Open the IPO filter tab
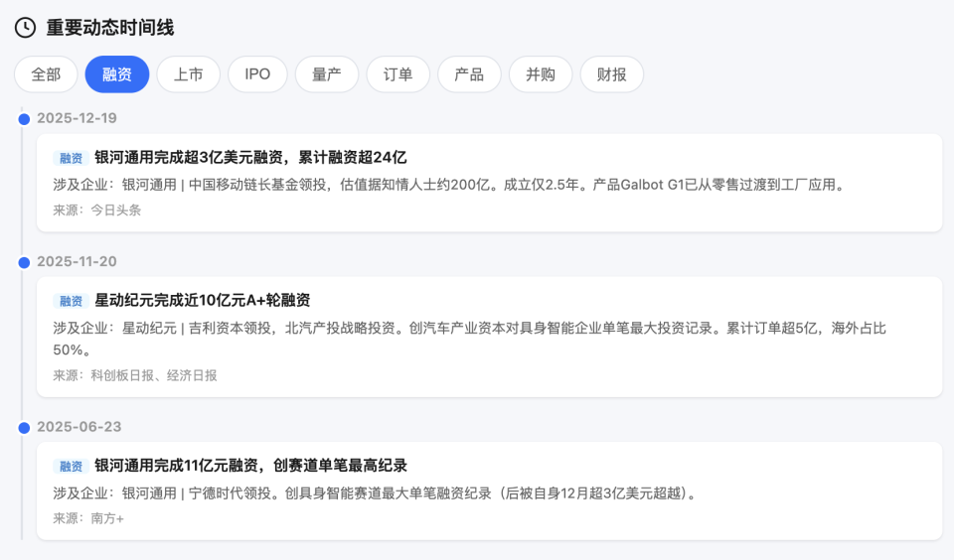The width and height of the screenshot is (954, 560). 257,74
